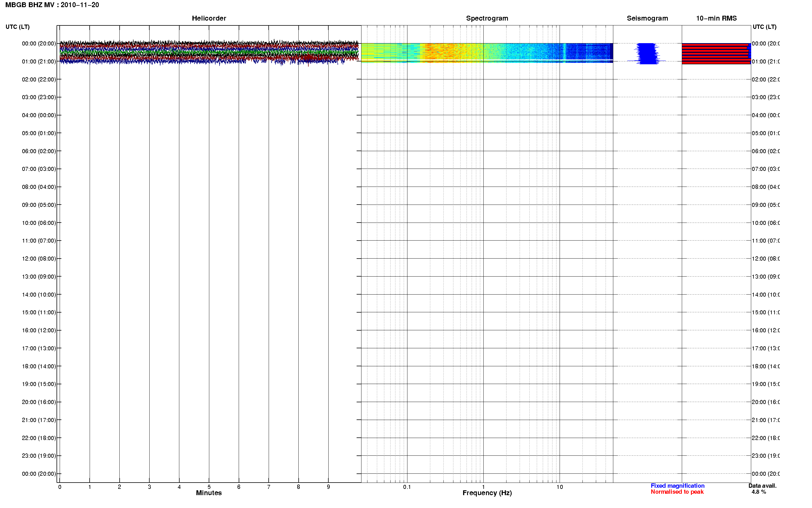Click left axis label '18:00 (14:00)'

pyautogui.click(x=39, y=366)
